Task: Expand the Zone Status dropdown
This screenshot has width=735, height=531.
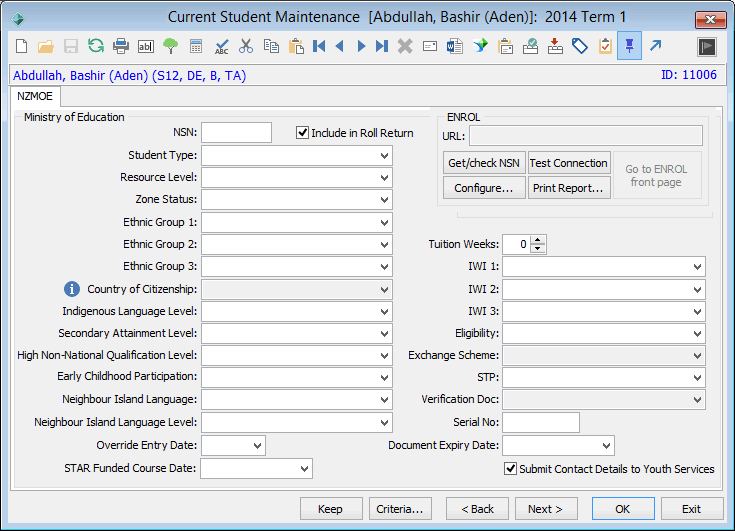Action: [384, 200]
